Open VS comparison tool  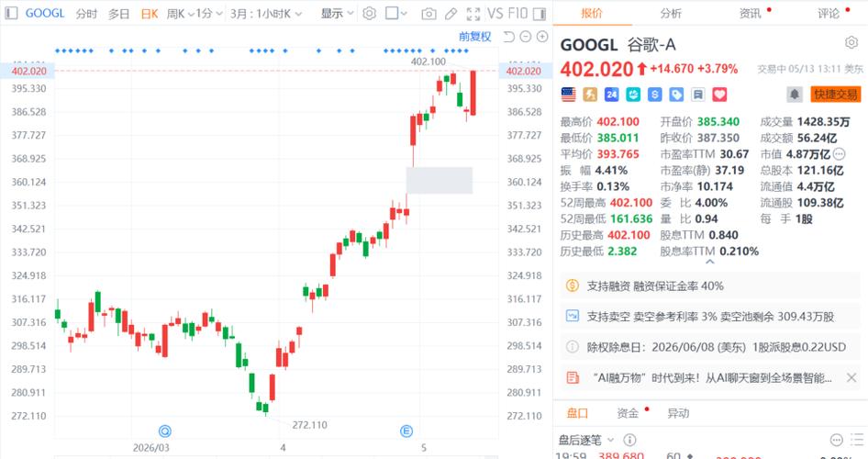495,13
